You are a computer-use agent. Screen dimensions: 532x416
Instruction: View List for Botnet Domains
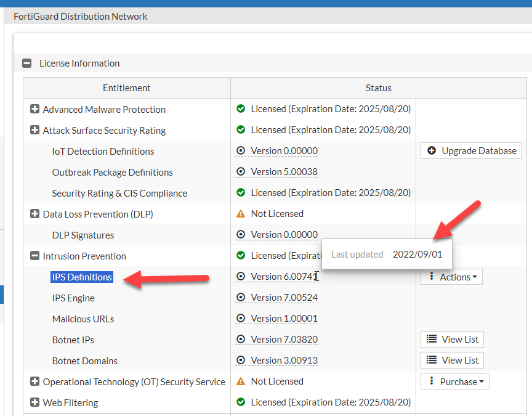tap(452, 361)
